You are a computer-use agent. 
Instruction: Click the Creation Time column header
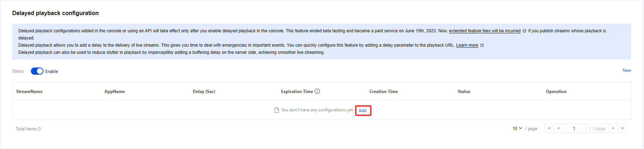click(x=383, y=92)
